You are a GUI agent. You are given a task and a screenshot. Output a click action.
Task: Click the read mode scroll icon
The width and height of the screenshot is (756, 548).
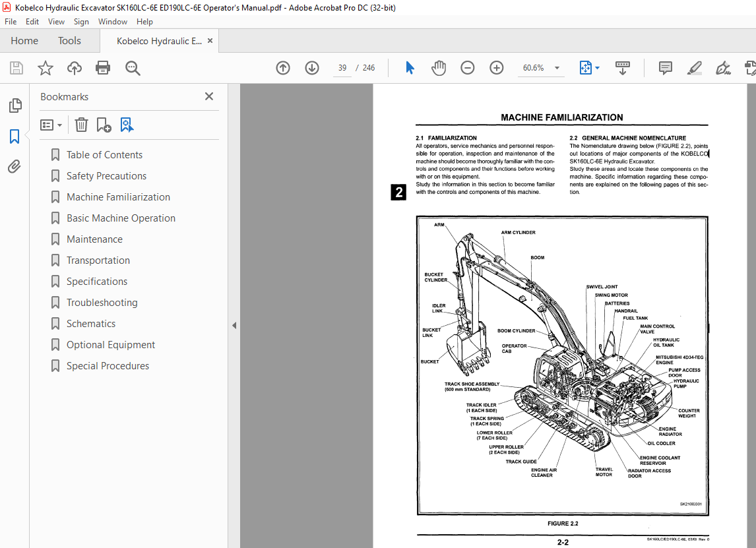(x=623, y=68)
